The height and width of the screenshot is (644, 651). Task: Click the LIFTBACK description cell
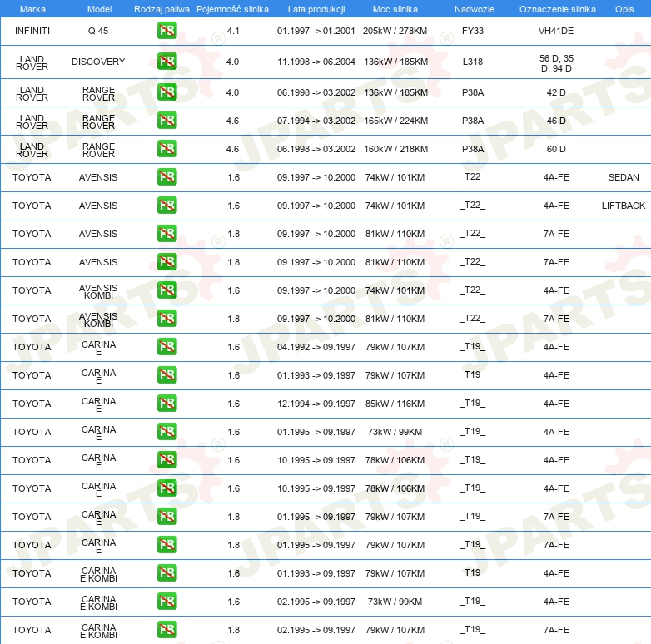624,206
